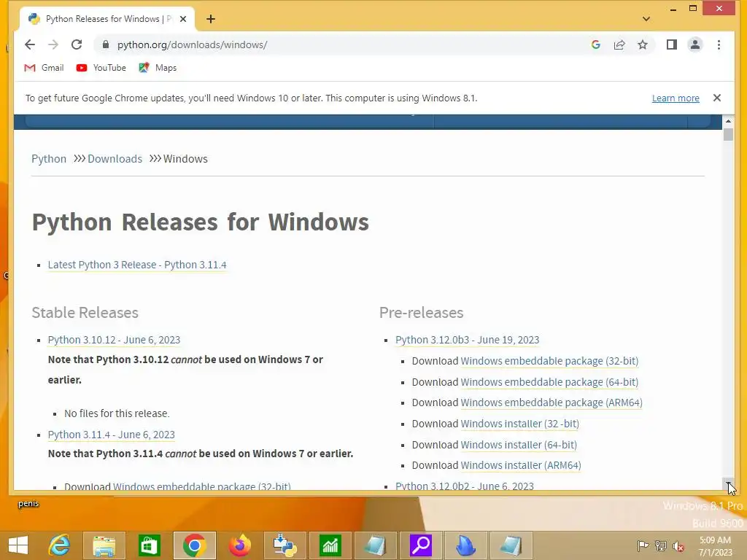This screenshot has height=560, width=747.
Task: Click the page scrollbar up arrow
Action: (x=728, y=121)
